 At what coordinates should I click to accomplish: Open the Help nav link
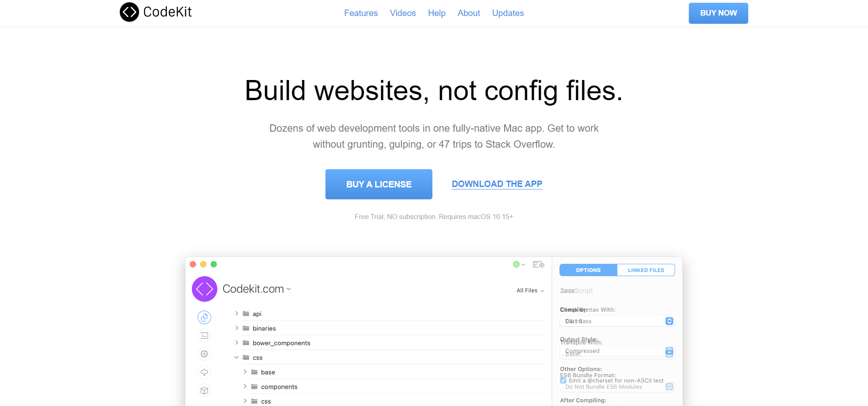(437, 13)
